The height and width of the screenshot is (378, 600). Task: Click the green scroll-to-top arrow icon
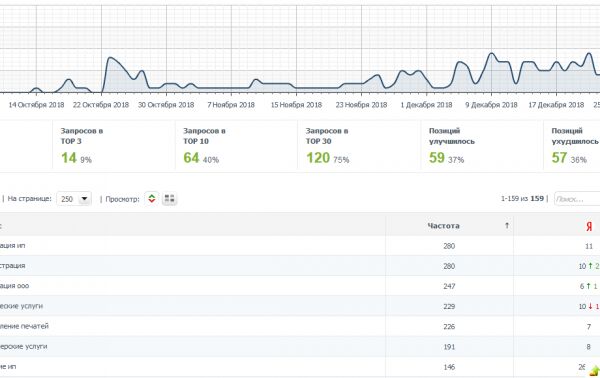[x=595, y=370]
